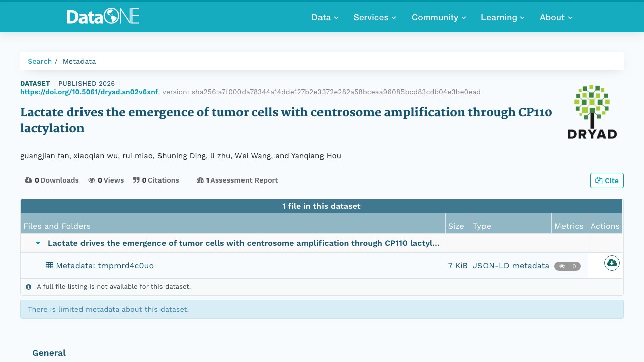644x362 pixels.
Task: Click the dataset title heading
Action: pos(286,120)
